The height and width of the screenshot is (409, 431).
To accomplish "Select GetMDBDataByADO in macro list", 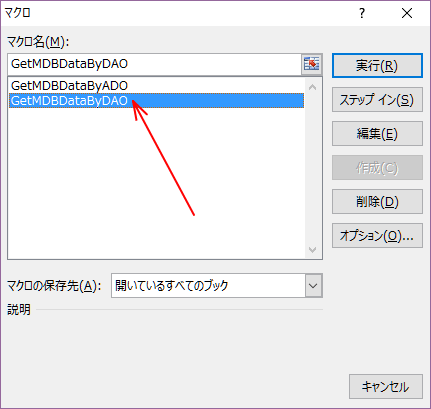I will click(157, 86).
